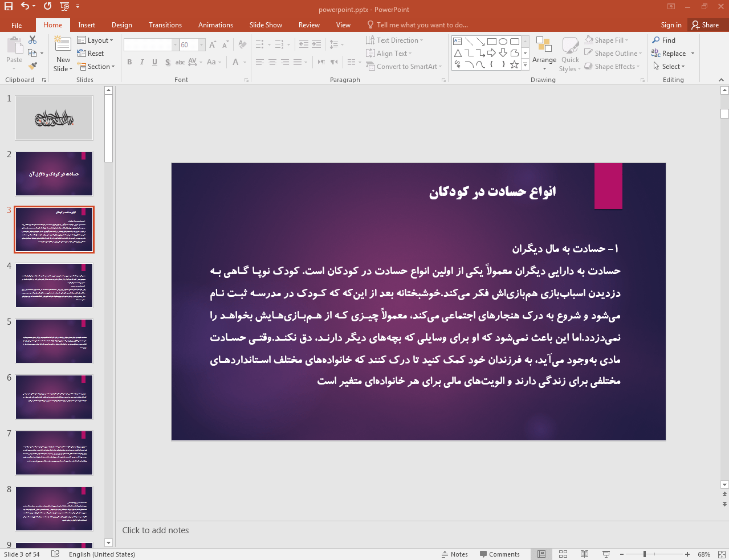
Task: Select slide 5 thumbnail in the panel
Action: [x=54, y=341]
